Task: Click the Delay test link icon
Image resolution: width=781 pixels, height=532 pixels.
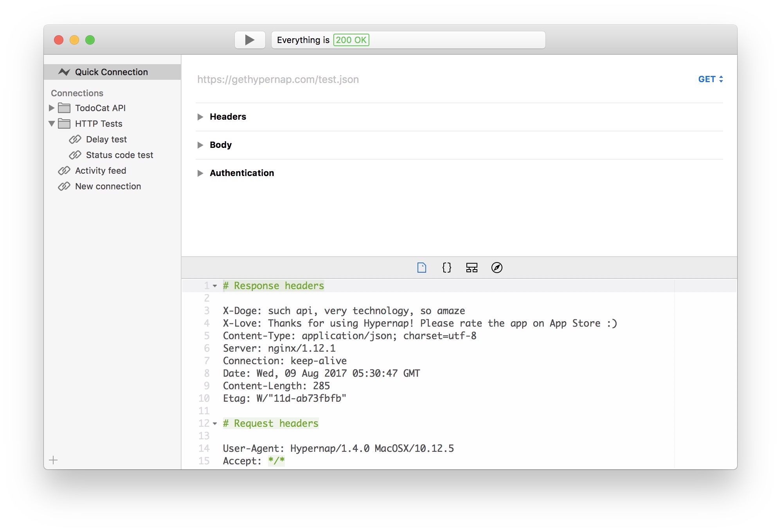Action: tap(75, 139)
